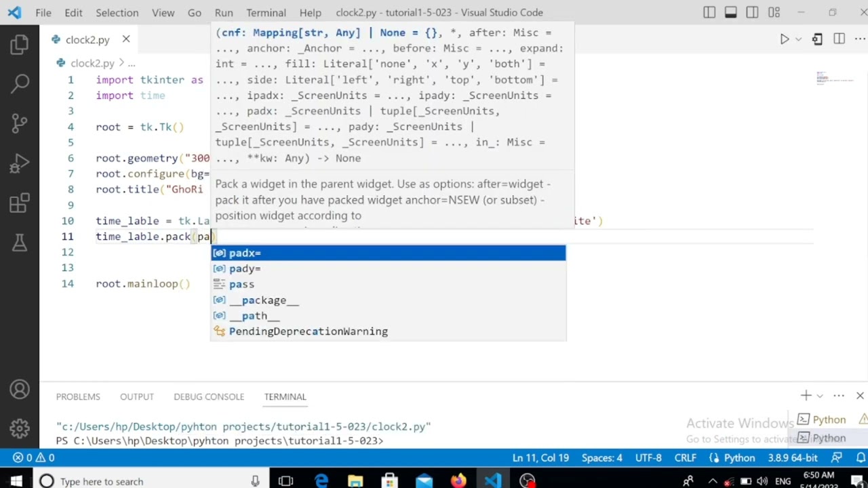The image size is (868, 488).
Task: Click the minimap in the editor
Action: (x=840, y=78)
